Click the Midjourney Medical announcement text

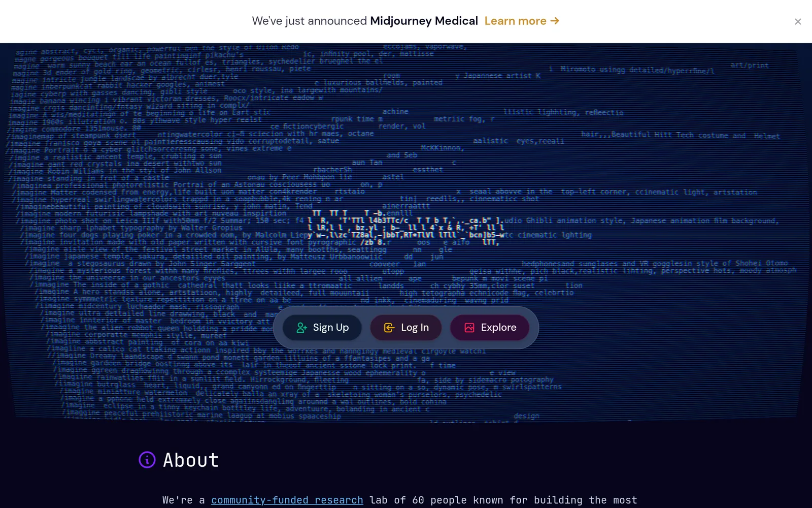click(424, 21)
